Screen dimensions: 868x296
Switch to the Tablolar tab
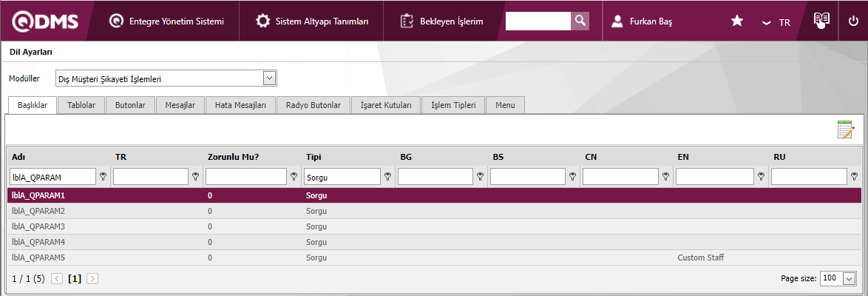[81, 105]
